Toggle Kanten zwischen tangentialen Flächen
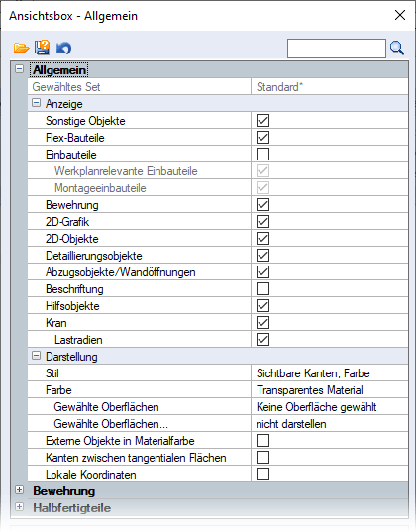The width and height of the screenshot is (416, 532). 262,458
